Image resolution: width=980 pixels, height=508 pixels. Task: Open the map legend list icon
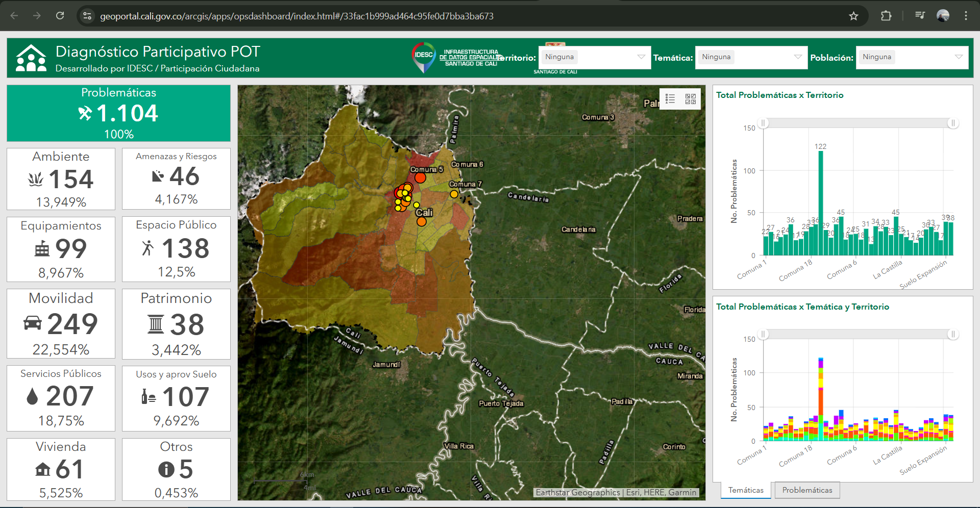[x=670, y=99]
